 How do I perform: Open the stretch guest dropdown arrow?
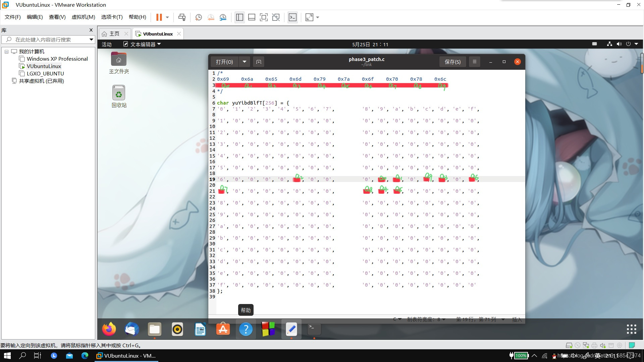click(318, 17)
